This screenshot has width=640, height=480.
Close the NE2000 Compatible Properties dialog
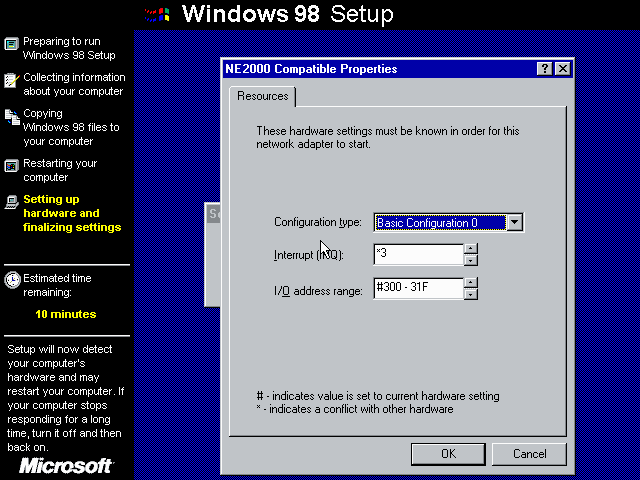[x=563, y=69]
